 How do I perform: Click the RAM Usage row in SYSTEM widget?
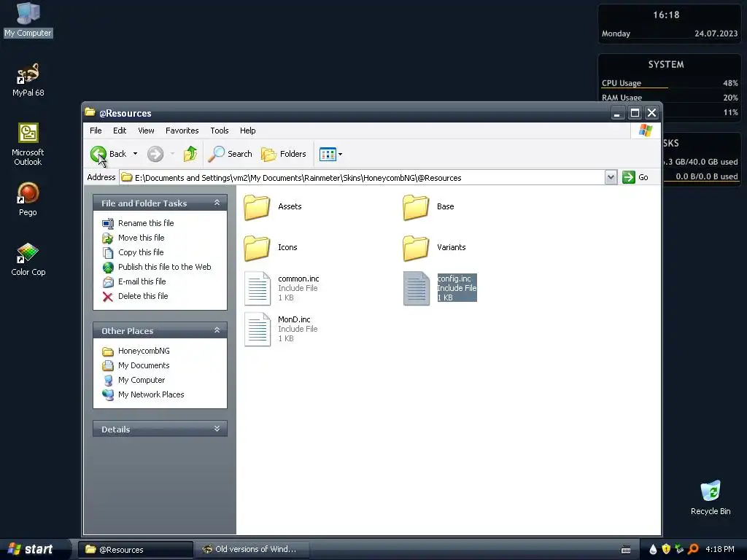[x=670, y=98]
